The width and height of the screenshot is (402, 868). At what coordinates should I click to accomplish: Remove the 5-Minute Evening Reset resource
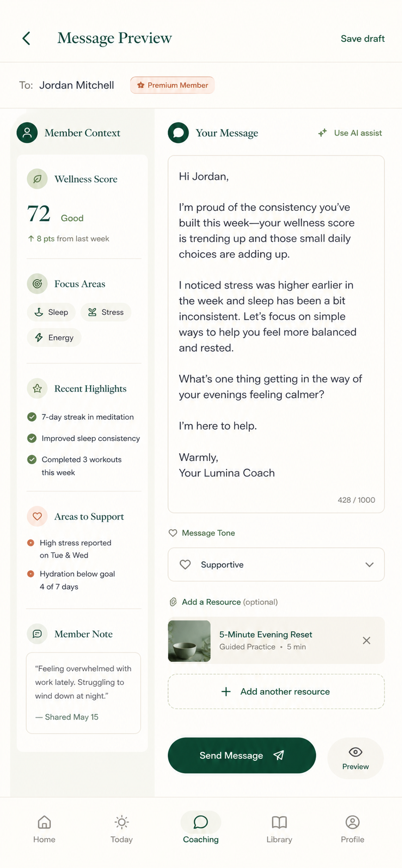(366, 640)
